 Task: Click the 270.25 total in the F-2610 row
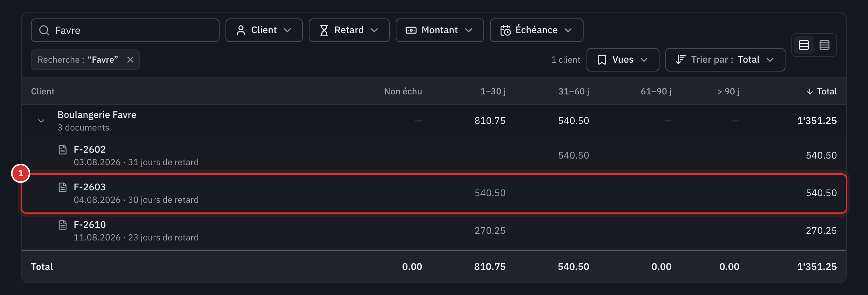point(821,230)
